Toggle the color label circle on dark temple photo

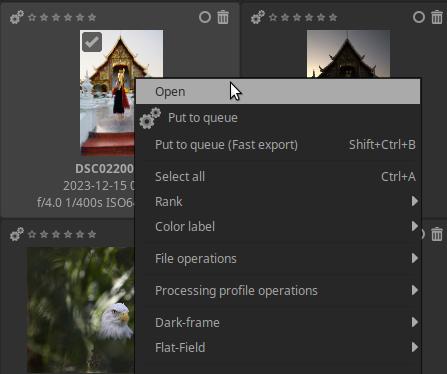(419, 17)
